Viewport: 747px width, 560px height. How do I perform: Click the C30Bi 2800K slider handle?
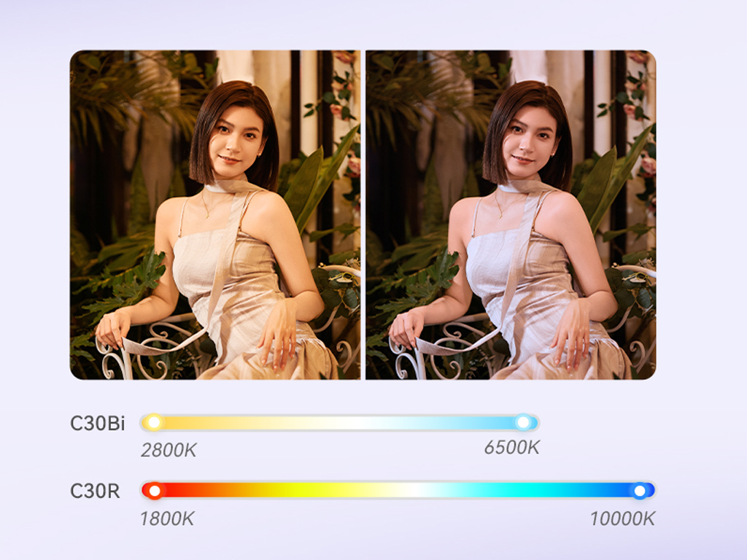(154, 422)
